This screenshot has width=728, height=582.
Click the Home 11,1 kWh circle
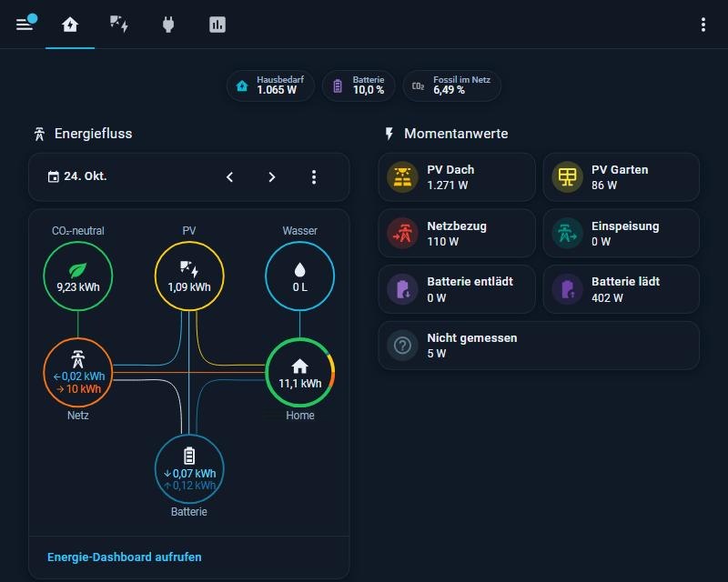(300, 373)
